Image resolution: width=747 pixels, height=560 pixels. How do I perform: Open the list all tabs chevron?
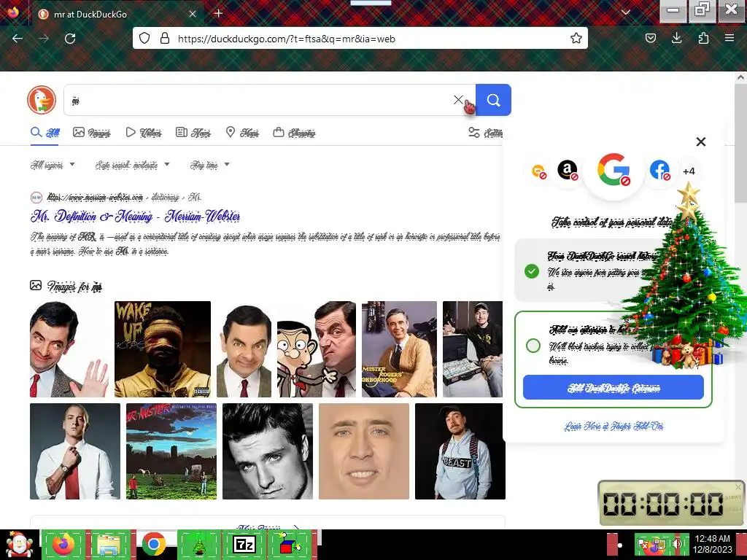coord(625,13)
